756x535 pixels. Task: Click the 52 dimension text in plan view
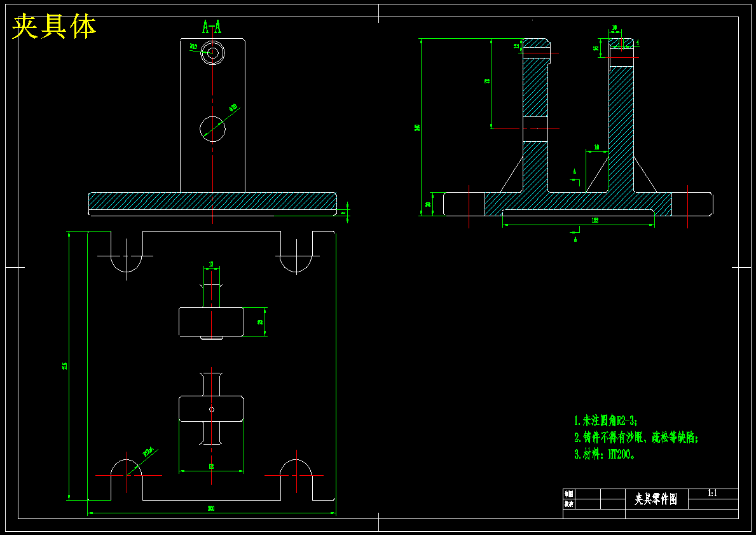[x=211, y=466]
